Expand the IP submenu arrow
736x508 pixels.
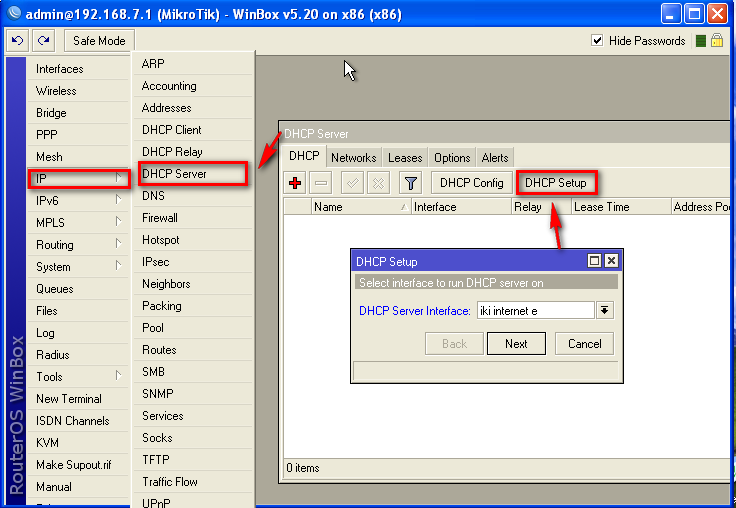[119, 178]
